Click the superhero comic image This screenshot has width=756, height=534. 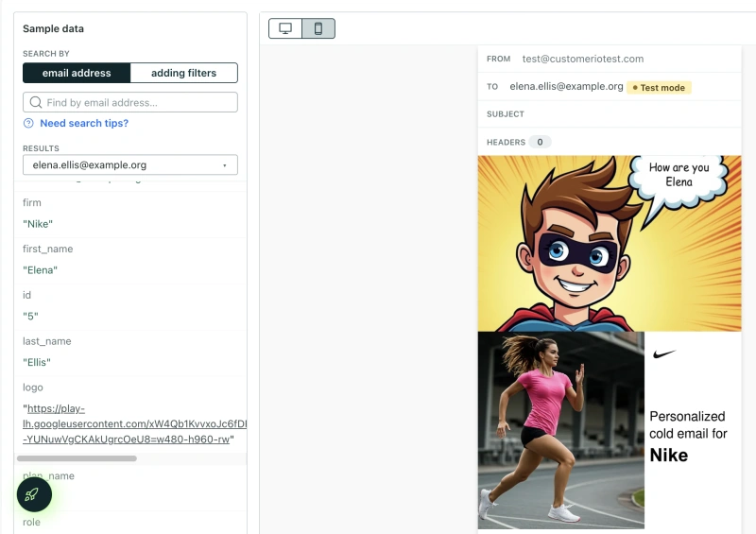click(610, 243)
